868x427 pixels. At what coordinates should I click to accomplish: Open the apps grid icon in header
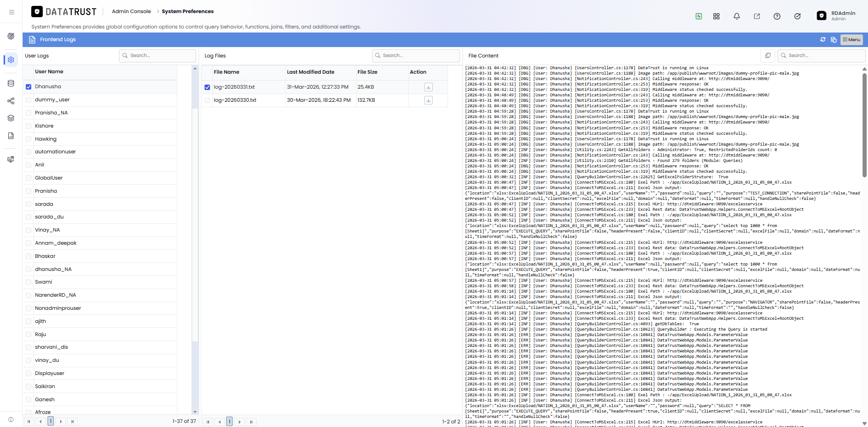click(x=716, y=16)
